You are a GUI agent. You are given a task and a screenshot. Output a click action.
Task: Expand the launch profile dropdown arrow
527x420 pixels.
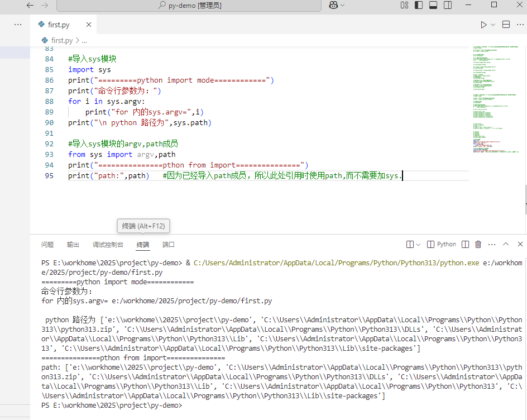tap(418, 245)
